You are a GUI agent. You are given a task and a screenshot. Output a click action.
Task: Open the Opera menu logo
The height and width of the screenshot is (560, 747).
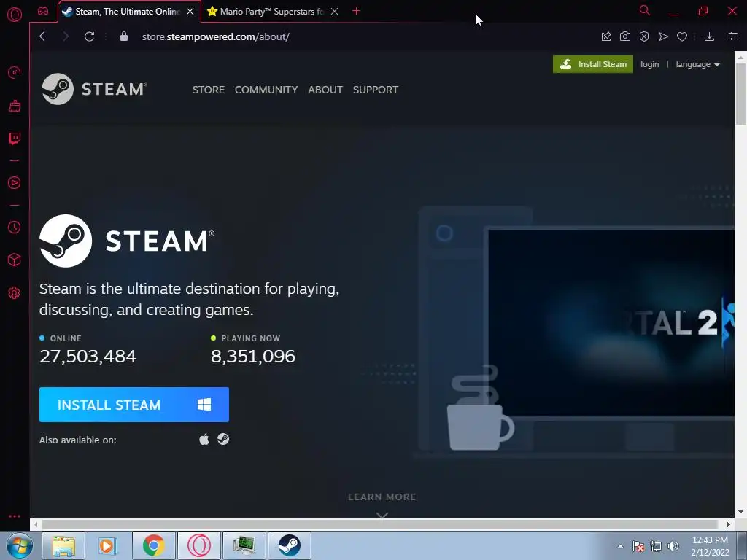point(15,15)
